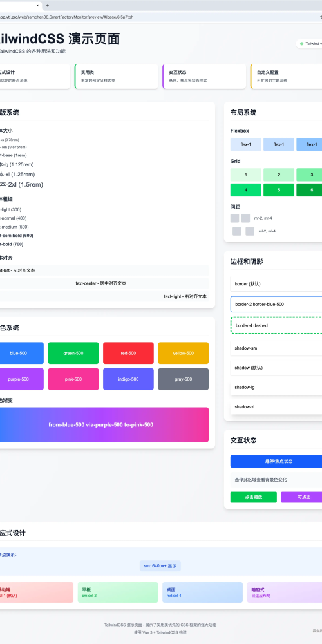Click the text-center 居中对齐文本 row
The image size is (322, 644).
coord(104,283)
